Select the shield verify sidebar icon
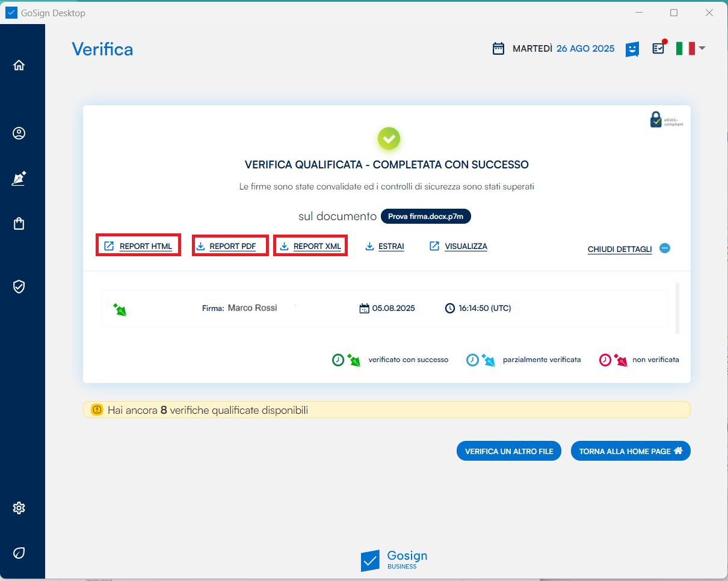Screen dimensions: 728x581 (19, 286)
